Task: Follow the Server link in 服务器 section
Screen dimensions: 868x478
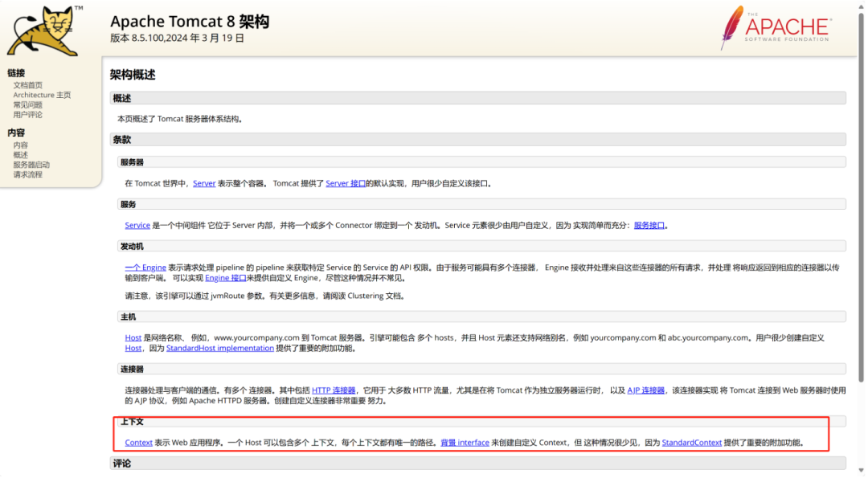Action: pyautogui.click(x=204, y=184)
